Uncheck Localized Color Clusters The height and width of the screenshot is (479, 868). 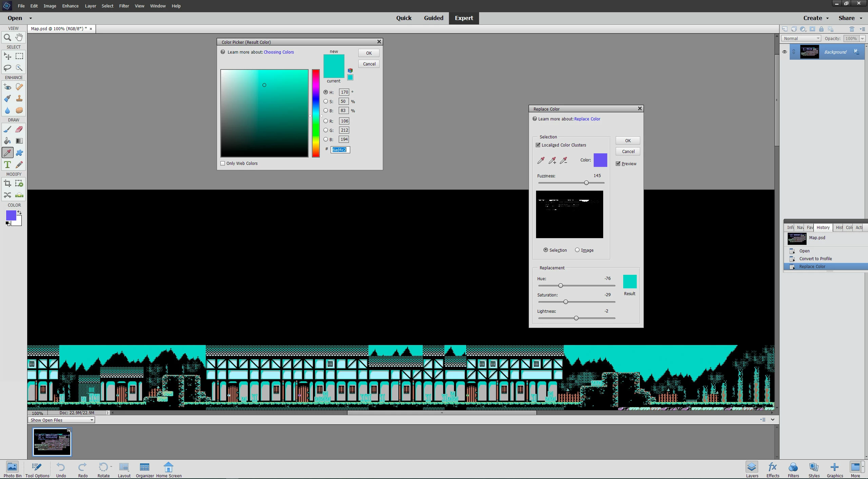tap(538, 145)
